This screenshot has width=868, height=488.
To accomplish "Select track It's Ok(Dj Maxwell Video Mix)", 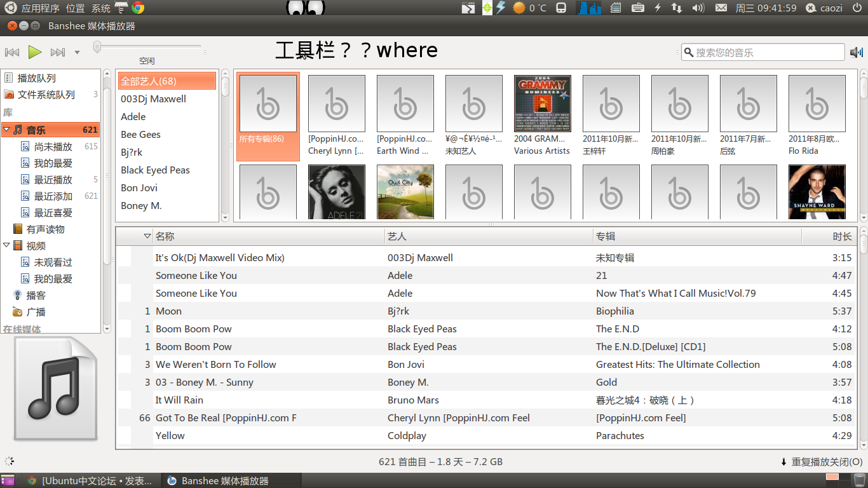I will (x=486, y=257).
